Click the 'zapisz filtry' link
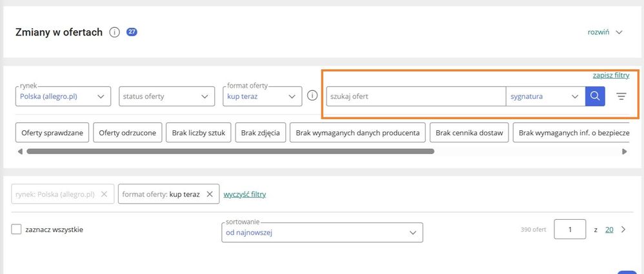Viewport: 644px width, 274px height. [x=610, y=75]
